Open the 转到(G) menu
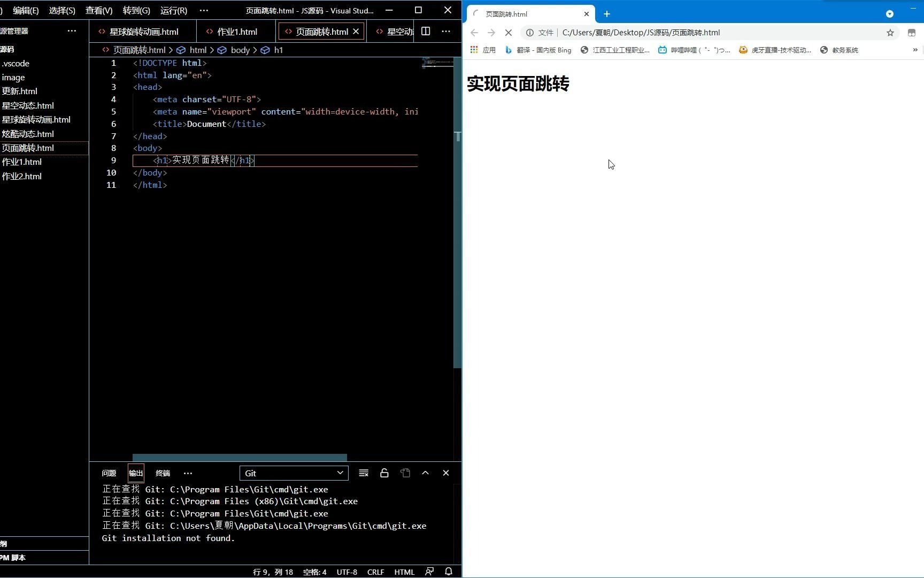924x578 pixels. click(x=136, y=10)
